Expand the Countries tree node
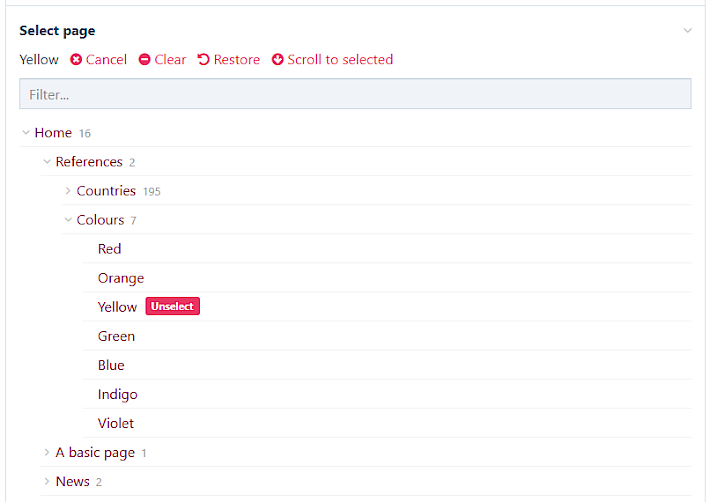Viewport: 710px width, 502px height. (x=68, y=191)
